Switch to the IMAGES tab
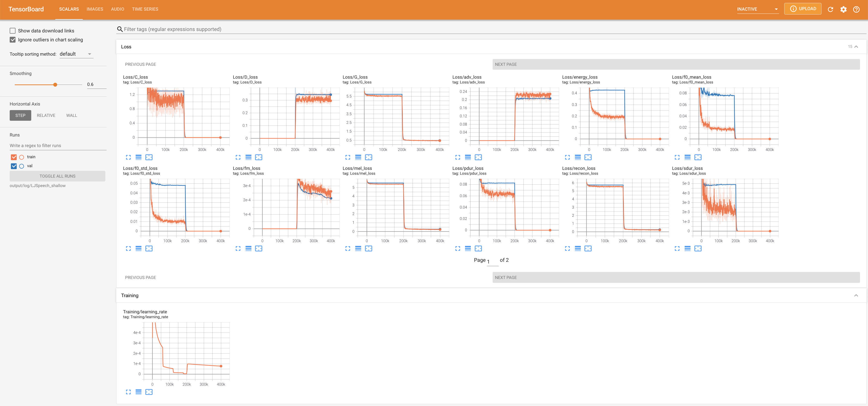 pos(95,9)
